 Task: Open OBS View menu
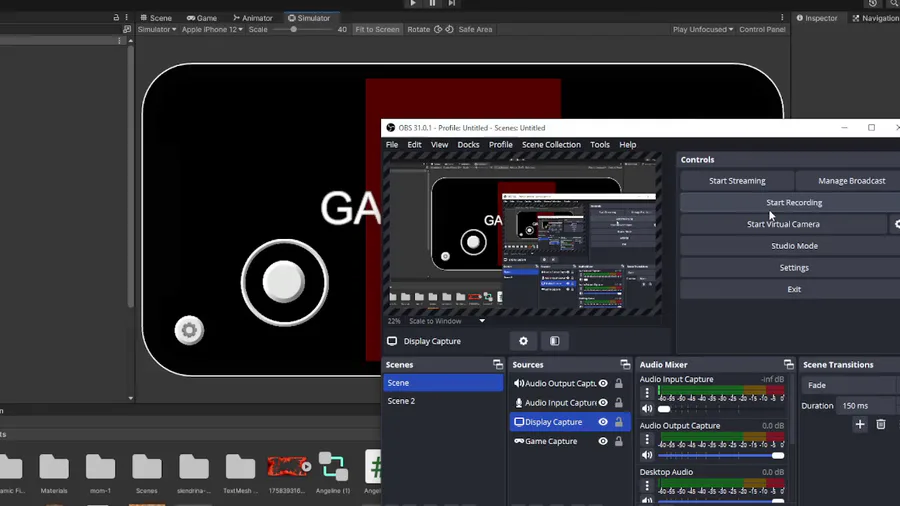click(x=440, y=145)
